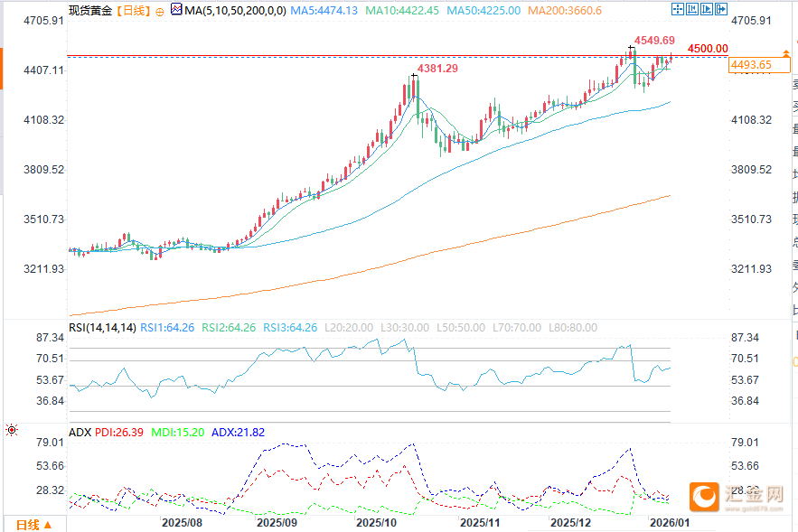Open the 【日线】 timeframe selector in chart title
Image resolution: width=798 pixels, height=532 pixels.
(x=133, y=11)
